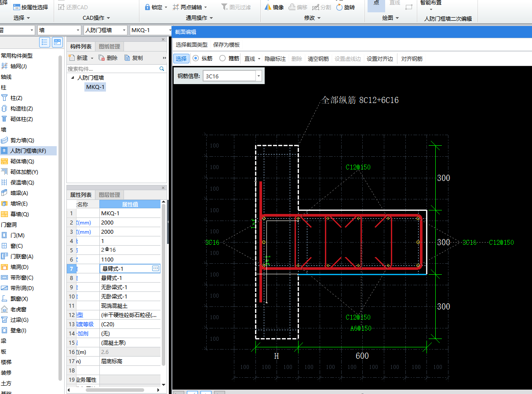Open the 墙 category combo box
The image size is (532, 394).
coord(59,30)
